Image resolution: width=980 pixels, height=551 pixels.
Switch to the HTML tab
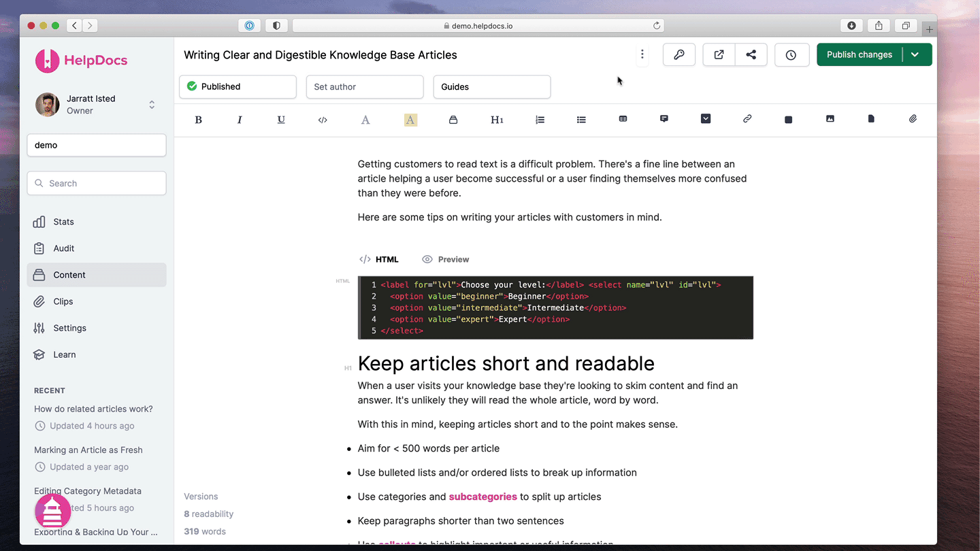click(x=379, y=259)
